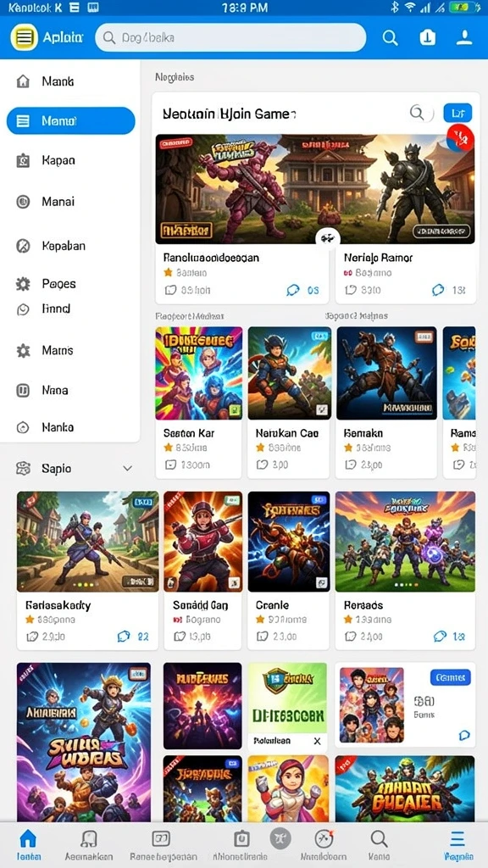Open the user profile icon
Screen dimensions: 488x868
click(x=464, y=37)
